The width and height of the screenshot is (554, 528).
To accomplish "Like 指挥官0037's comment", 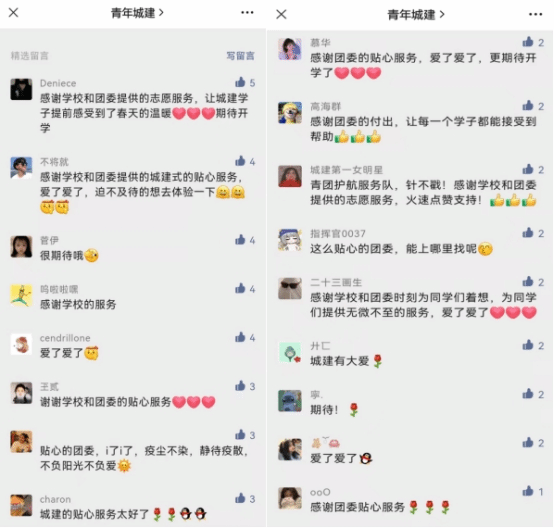I will [x=528, y=233].
